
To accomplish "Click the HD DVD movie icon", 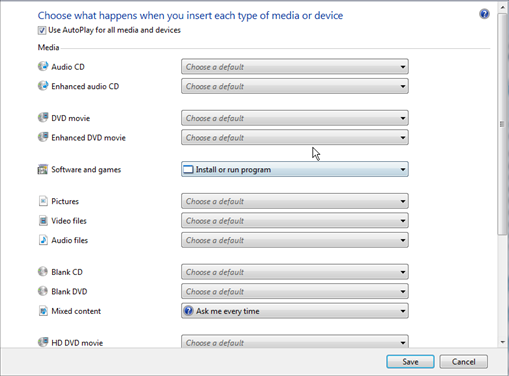I will pyautogui.click(x=43, y=342).
